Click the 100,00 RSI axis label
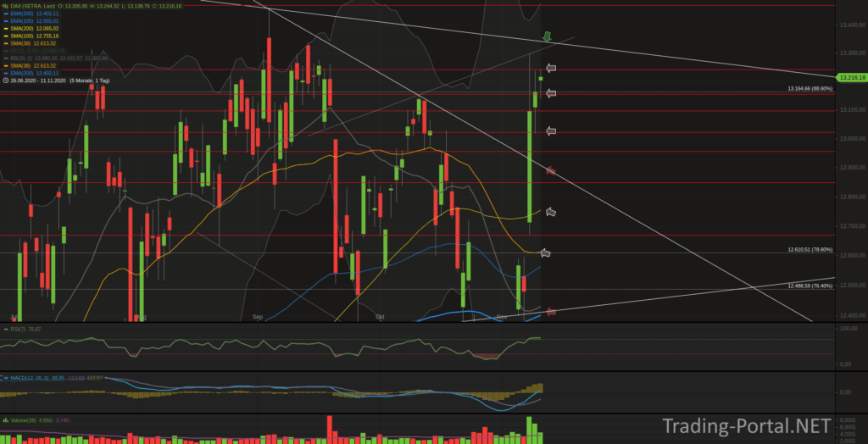 pos(849,329)
